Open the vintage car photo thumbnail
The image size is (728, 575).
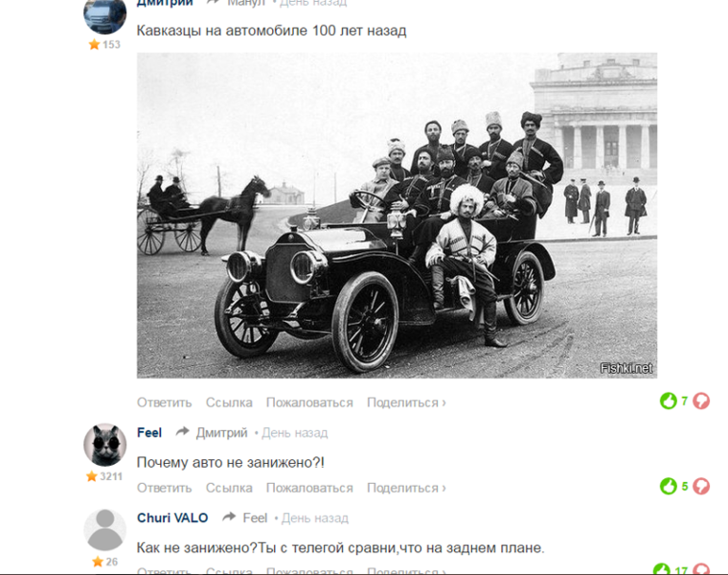[397, 216]
